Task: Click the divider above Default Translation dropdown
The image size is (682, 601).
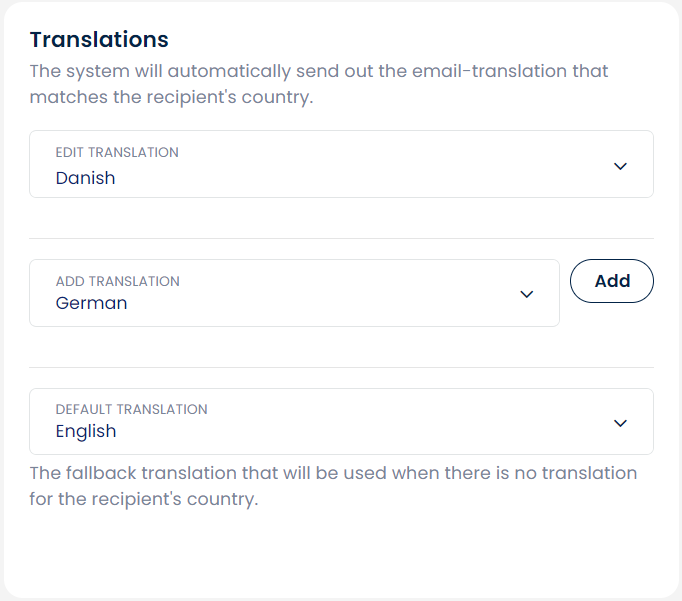Action: point(340,367)
